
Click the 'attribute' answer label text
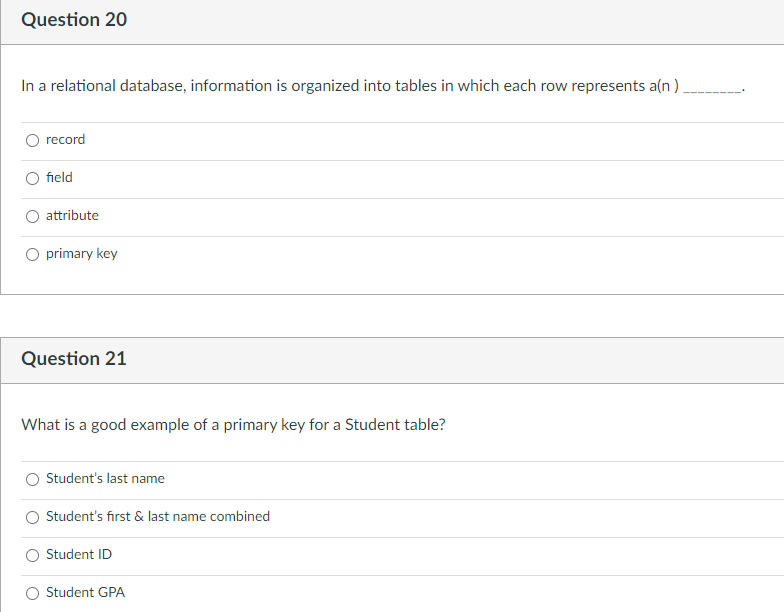[x=72, y=216]
